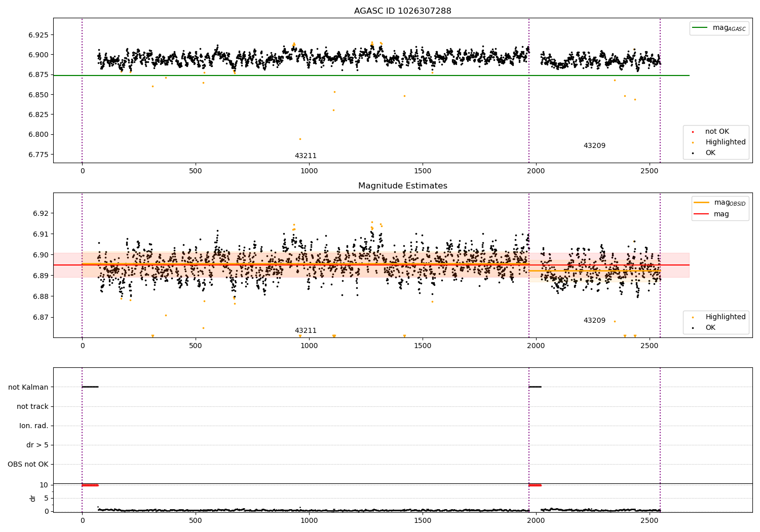Viewport: 760px width, 532px height.
Task: Click the 6.87 tick in middle plot
Action: point(41,318)
